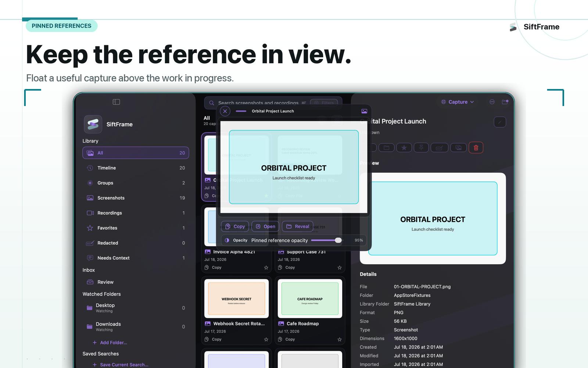Click the Cafe Roadmap title
This screenshot has height=368, width=588.
tap(303, 324)
